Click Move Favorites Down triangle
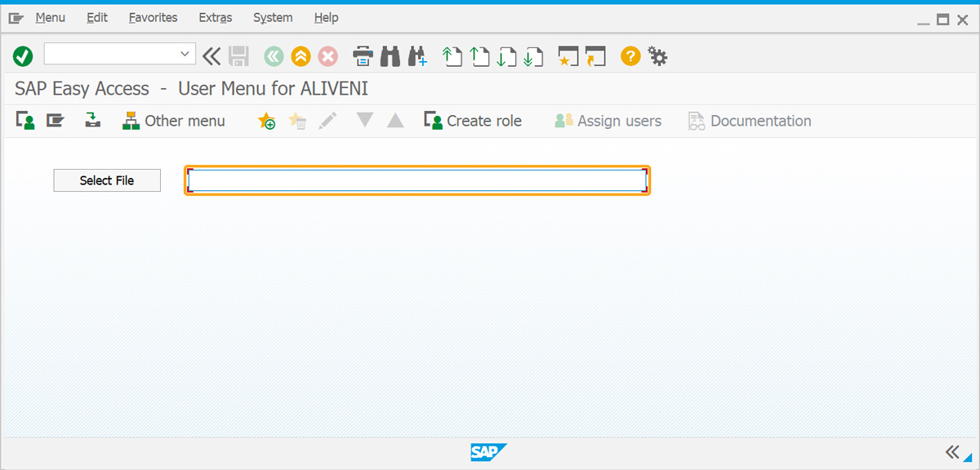This screenshot has width=980, height=470. click(x=365, y=120)
